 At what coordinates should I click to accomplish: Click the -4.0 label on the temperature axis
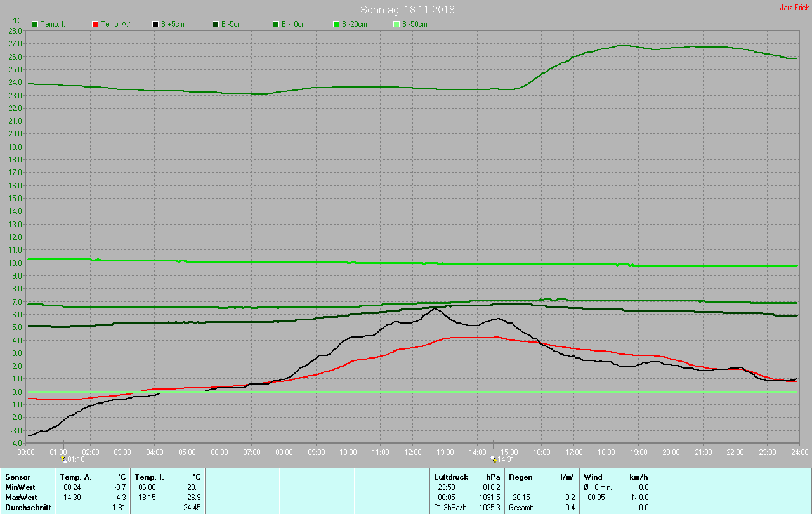[16, 443]
